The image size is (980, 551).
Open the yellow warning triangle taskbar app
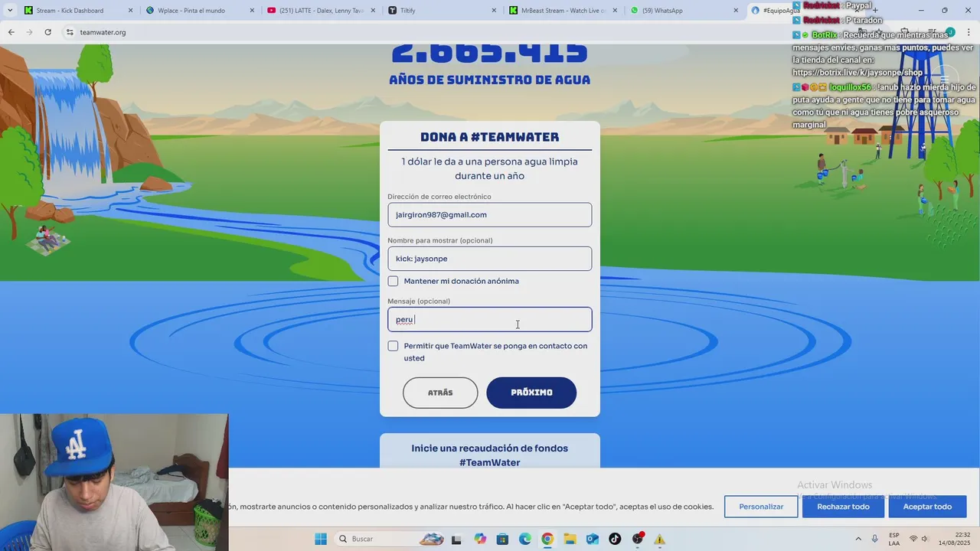(659, 539)
